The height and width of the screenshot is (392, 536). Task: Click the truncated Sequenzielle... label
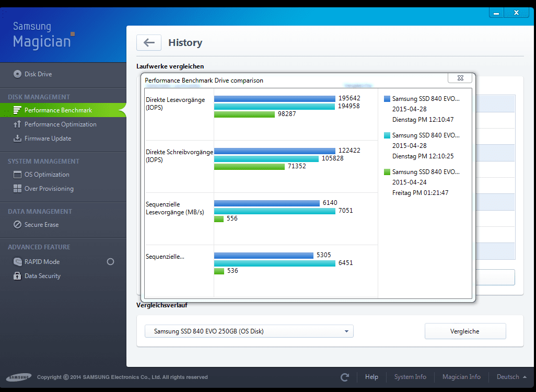pos(165,257)
